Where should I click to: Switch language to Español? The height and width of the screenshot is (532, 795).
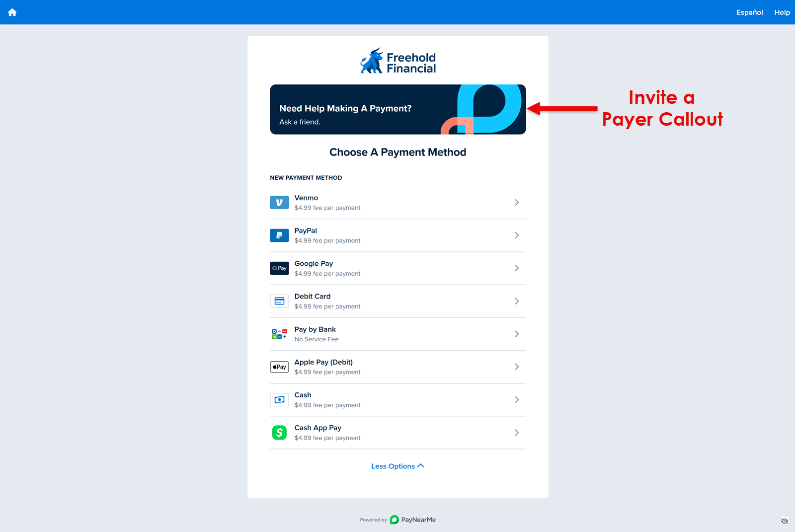[x=749, y=12]
